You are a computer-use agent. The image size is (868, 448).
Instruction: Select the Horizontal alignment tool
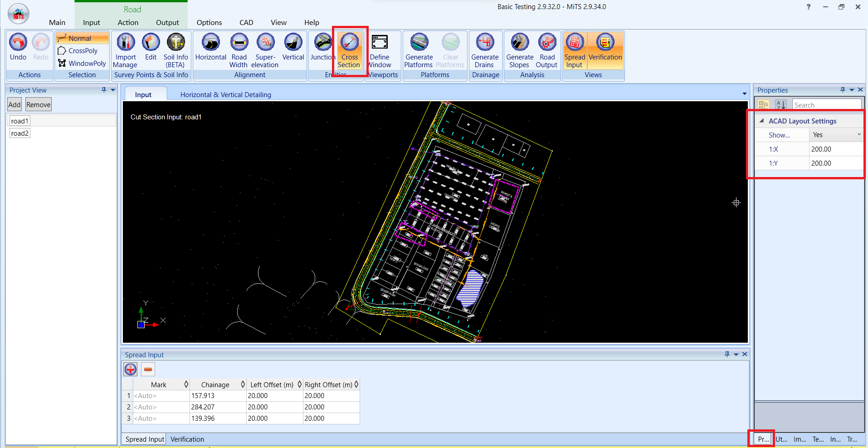[x=210, y=47]
